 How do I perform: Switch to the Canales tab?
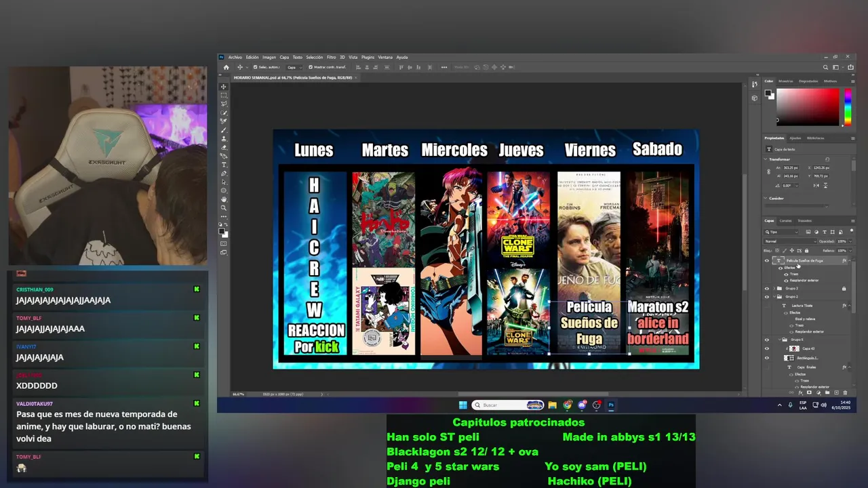pos(786,221)
